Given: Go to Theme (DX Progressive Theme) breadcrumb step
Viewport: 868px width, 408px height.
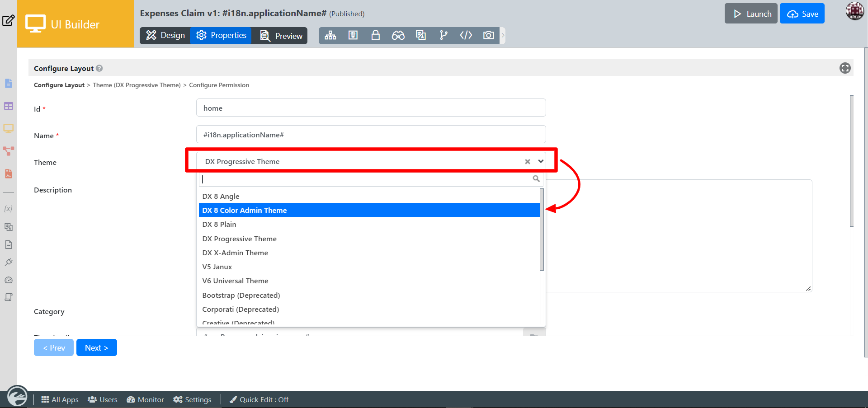Looking at the screenshot, I should [x=137, y=85].
